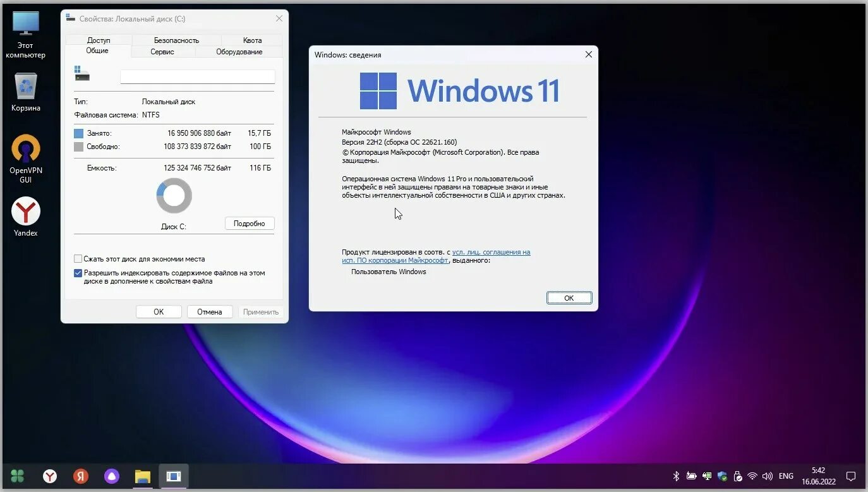Click the '16 950 906 880 байт' used value
Viewport: 868px width, 492px height.
tap(200, 133)
